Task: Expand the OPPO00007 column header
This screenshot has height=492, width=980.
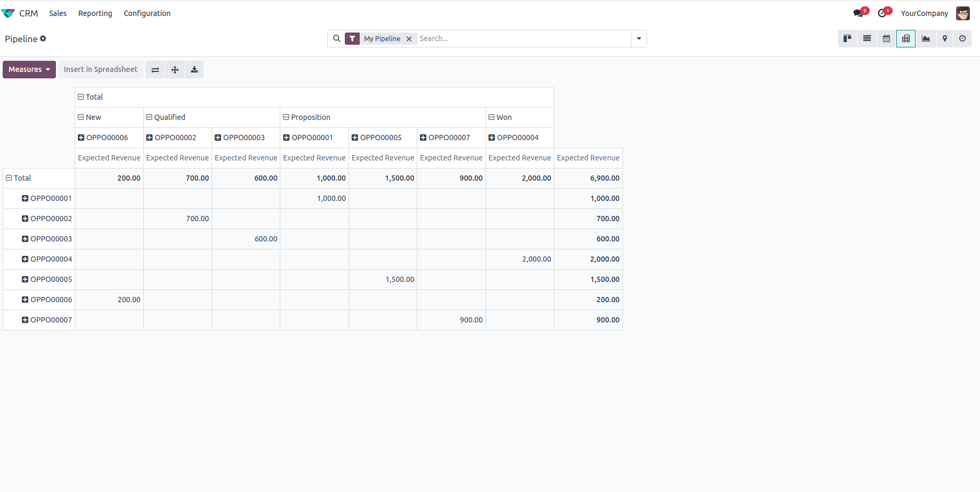Action: pyautogui.click(x=451, y=138)
